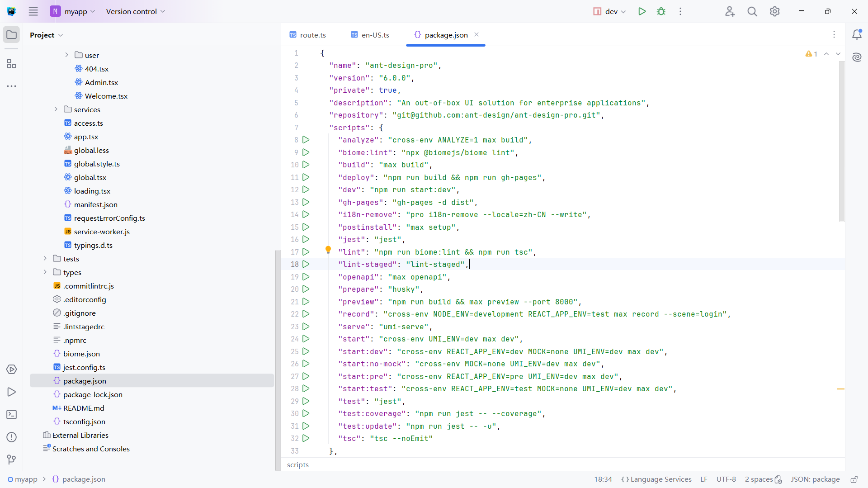Open more run actions menu
The height and width of the screenshot is (488, 868).
(680, 11)
